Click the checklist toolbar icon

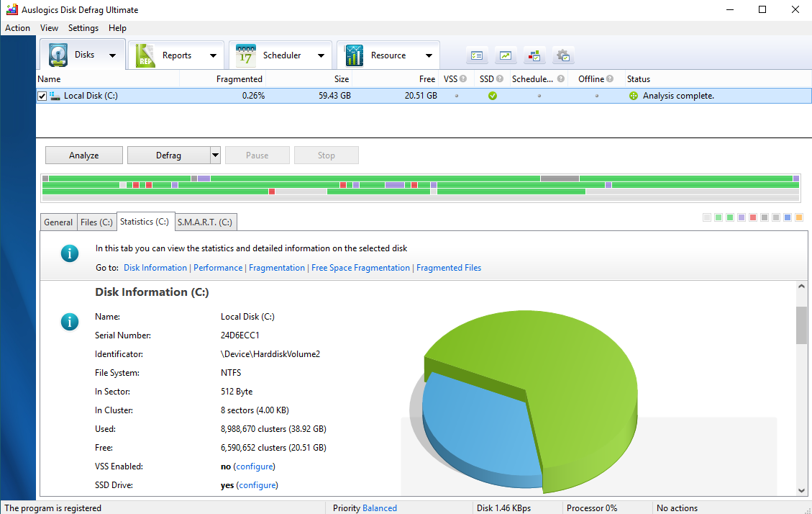pyautogui.click(x=477, y=55)
